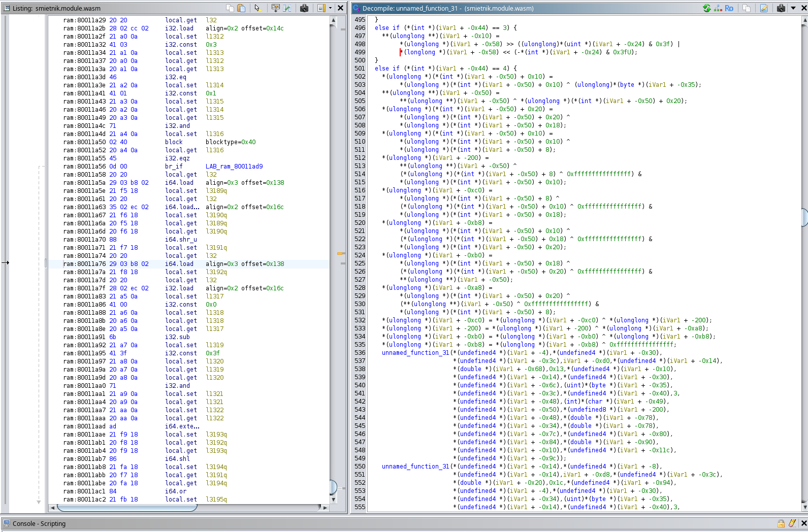
Task: Close the Listing panel
Action: coord(341,8)
